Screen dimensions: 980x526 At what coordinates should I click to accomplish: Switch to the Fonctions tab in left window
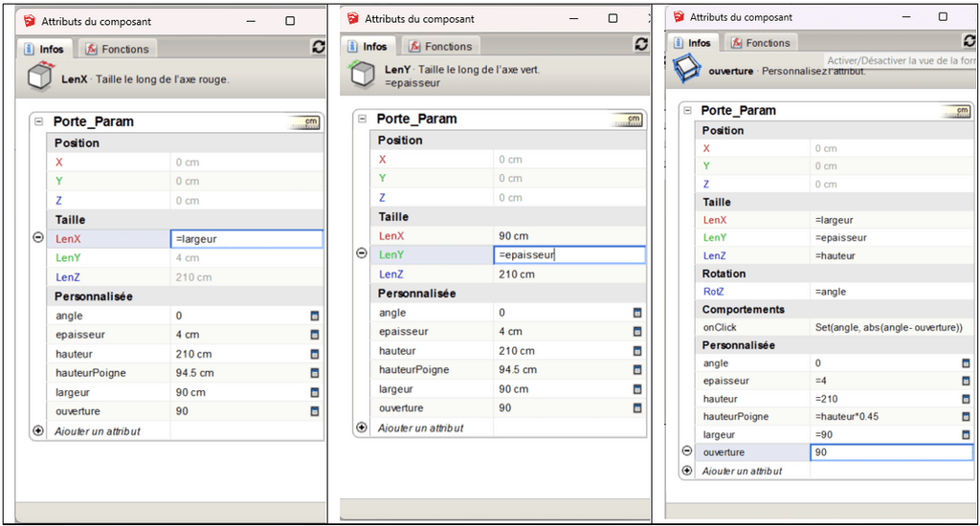(x=117, y=49)
